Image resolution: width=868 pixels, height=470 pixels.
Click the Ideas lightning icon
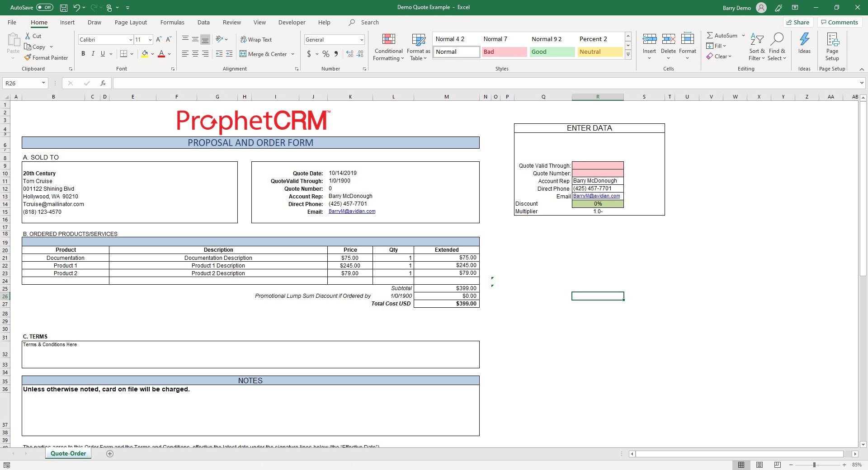[804, 40]
